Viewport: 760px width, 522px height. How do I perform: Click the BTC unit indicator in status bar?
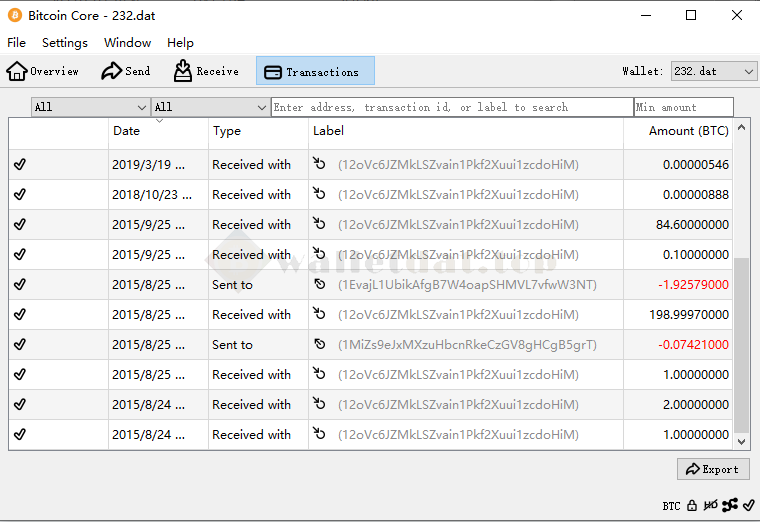pyautogui.click(x=671, y=506)
